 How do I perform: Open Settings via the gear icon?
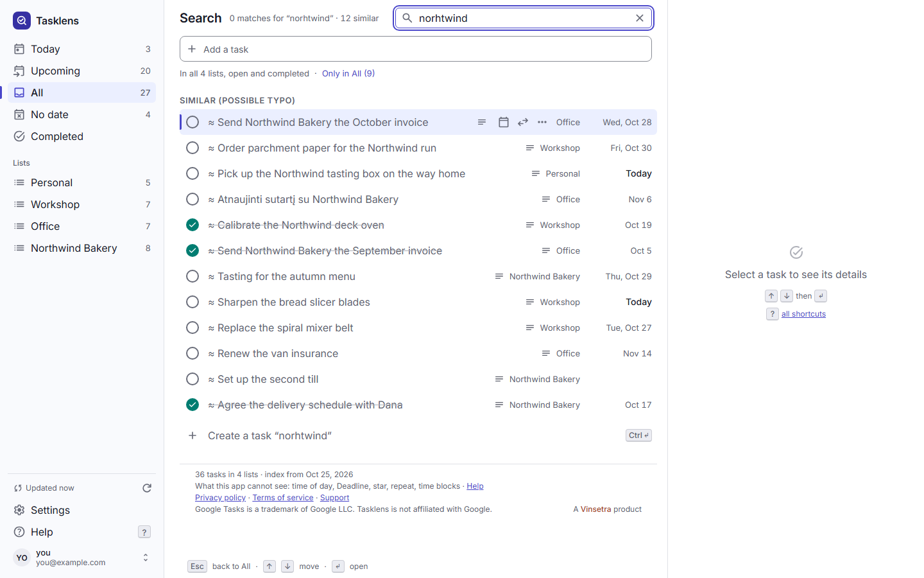coord(19,510)
